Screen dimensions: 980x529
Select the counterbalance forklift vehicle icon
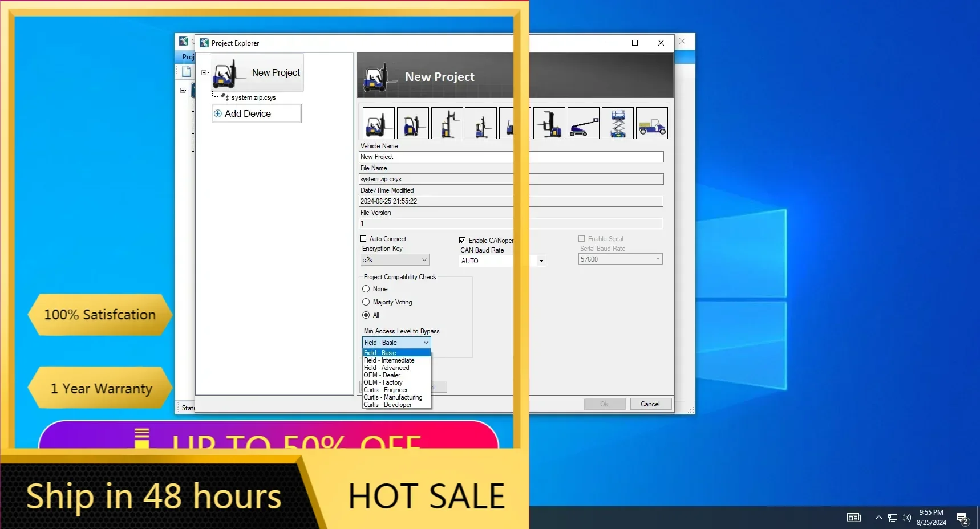point(378,123)
